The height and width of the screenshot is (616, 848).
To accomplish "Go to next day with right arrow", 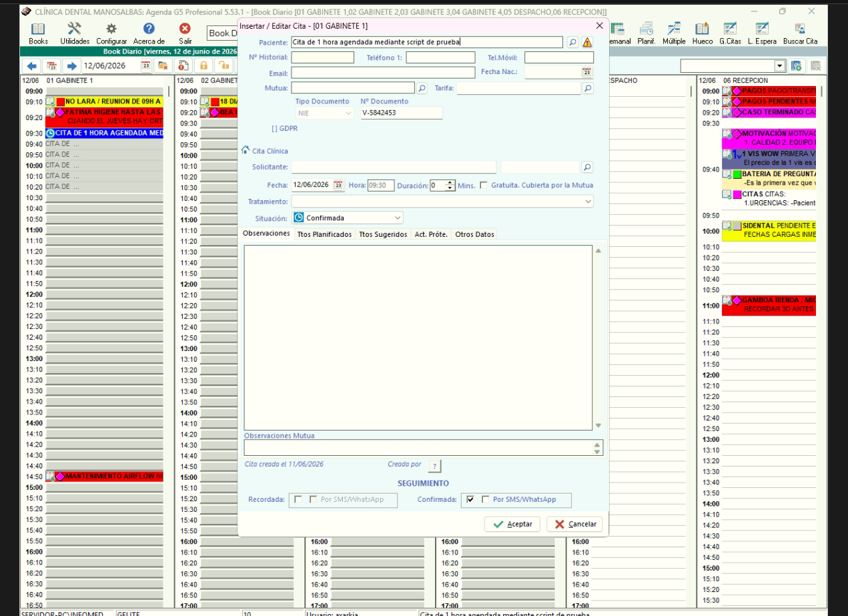I will point(71,66).
